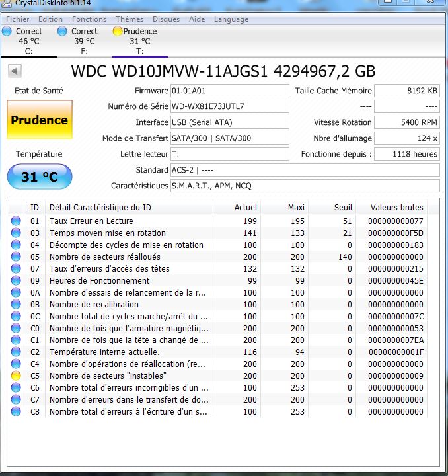Click blue status icon for attribute 03
The height and width of the screenshot is (476, 448).
point(16,233)
